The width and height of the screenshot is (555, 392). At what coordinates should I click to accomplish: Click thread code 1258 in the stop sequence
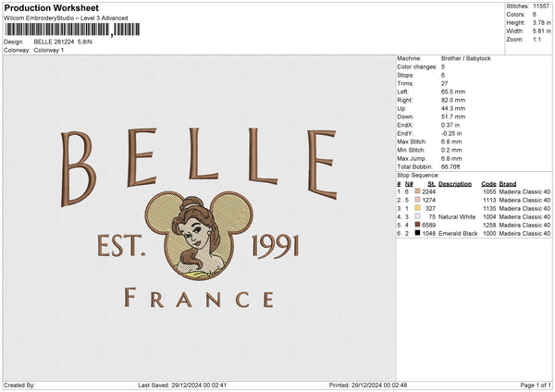489,225
